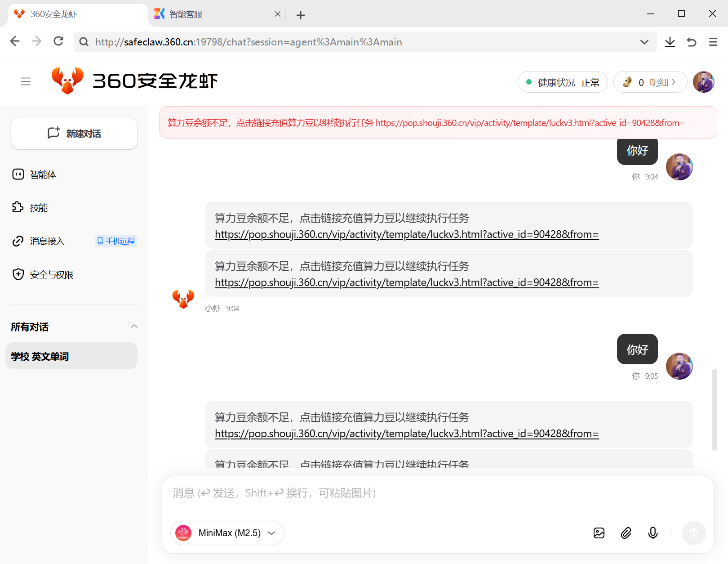Click the 你好 message sent at 9:04

click(x=637, y=151)
